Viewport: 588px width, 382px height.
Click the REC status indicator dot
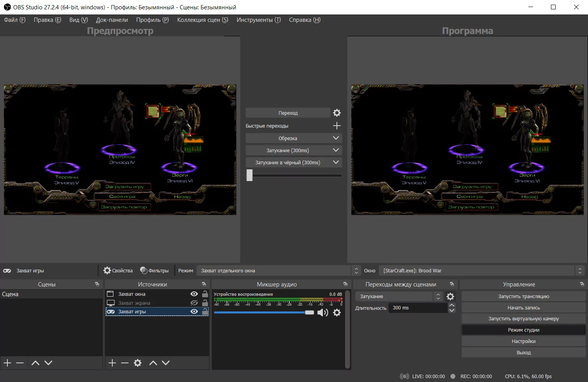453,377
